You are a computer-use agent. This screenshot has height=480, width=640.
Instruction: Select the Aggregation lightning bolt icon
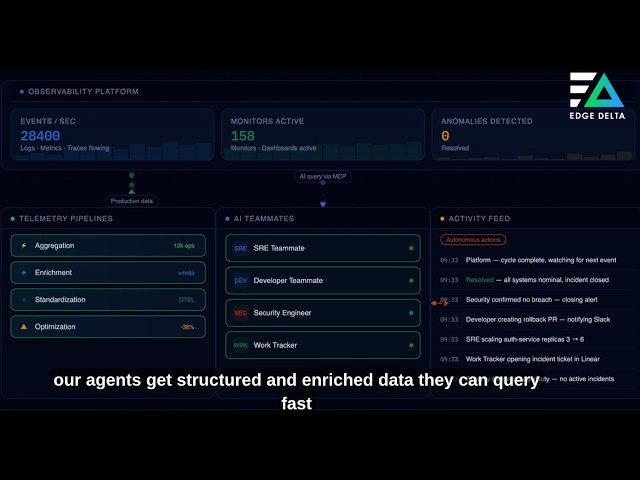click(x=24, y=245)
